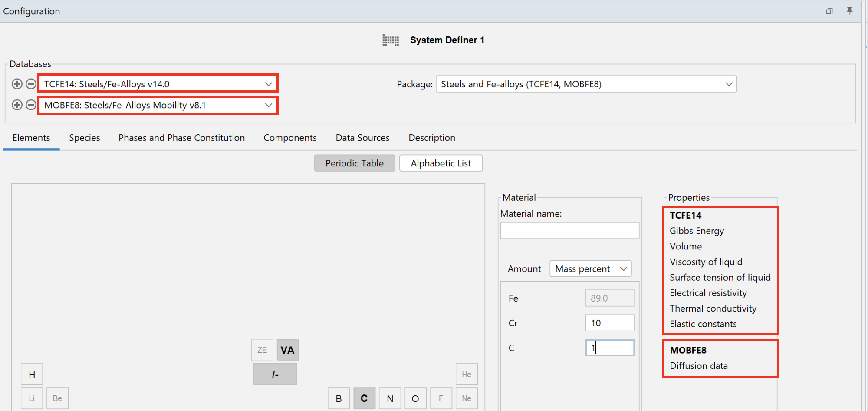Screen dimensions: 868x411
Task: Click the Periodic Table view button
Action: pyautogui.click(x=354, y=163)
